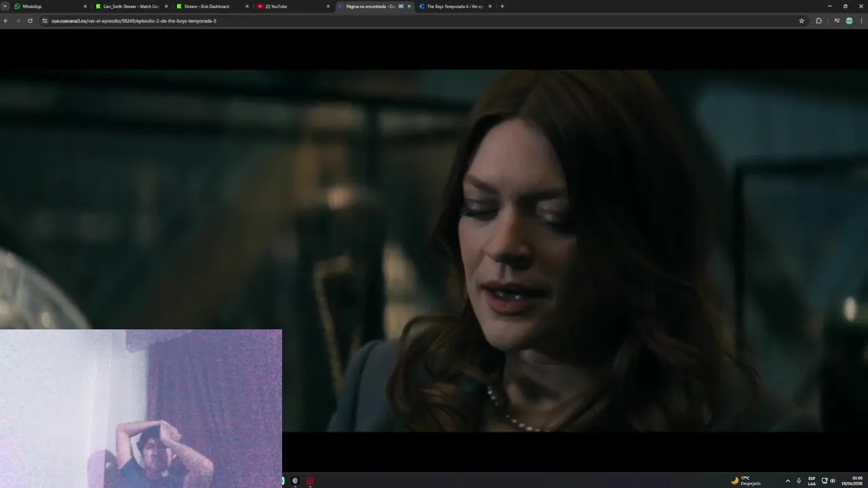Restore down the browser window
Viewport: 868px width, 488px height.
click(845, 6)
